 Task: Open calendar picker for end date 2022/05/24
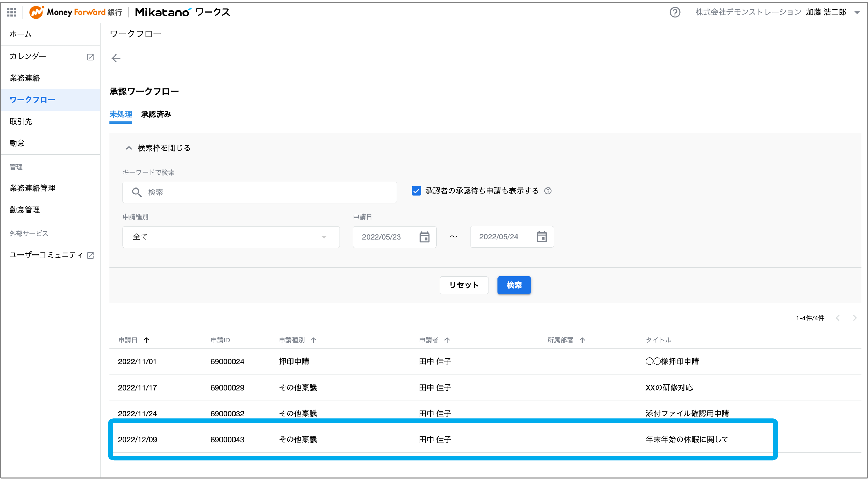(x=542, y=237)
